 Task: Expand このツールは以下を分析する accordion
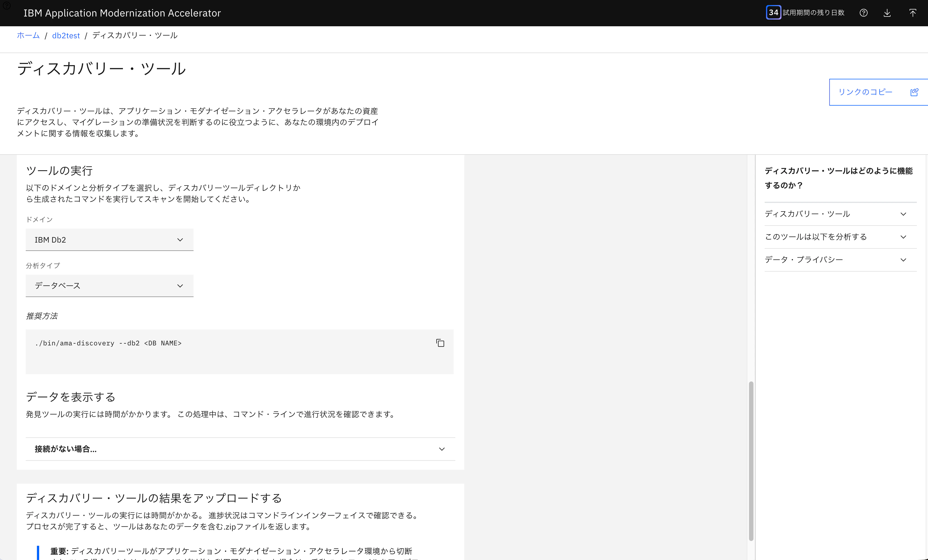click(840, 237)
